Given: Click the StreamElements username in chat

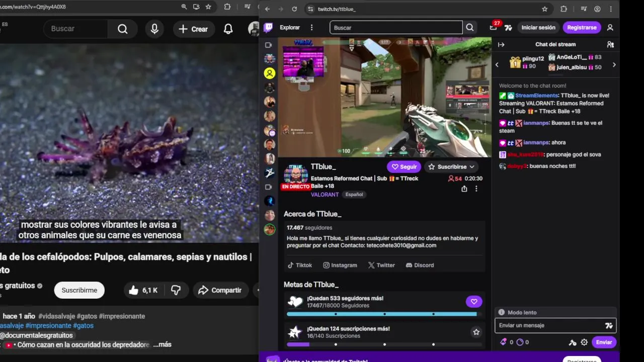Looking at the screenshot, I should pos(537,96).
